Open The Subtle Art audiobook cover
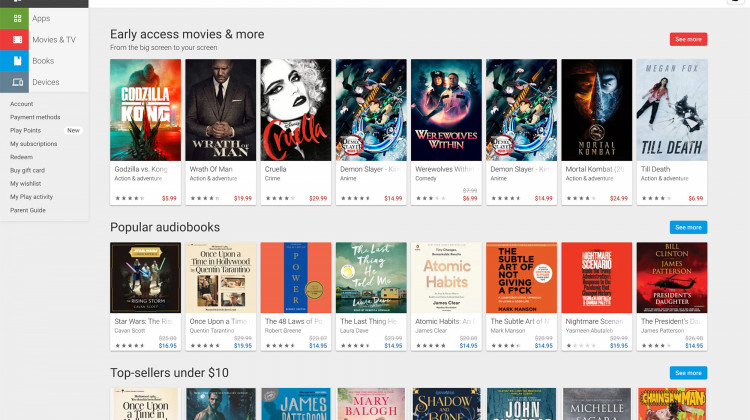This screenshot has width=750, height=420. (521, 277)
